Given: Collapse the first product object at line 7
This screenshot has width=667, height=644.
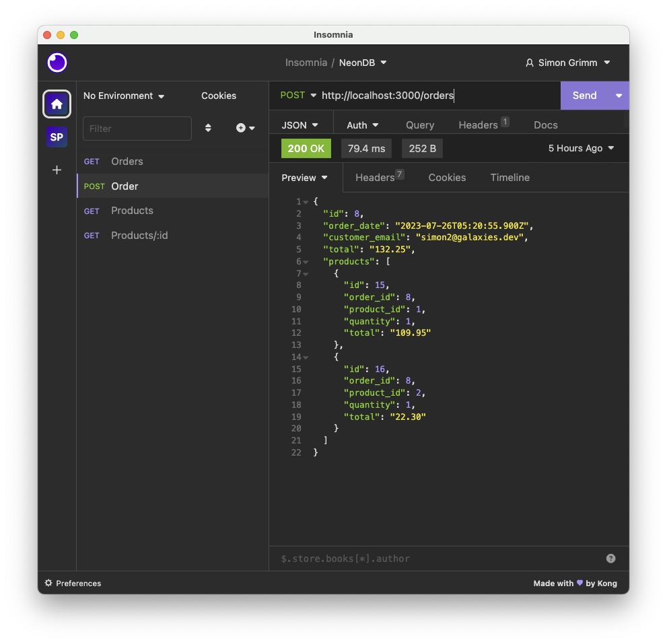Looking at the screenshot, I should click(x=306, y=274).
